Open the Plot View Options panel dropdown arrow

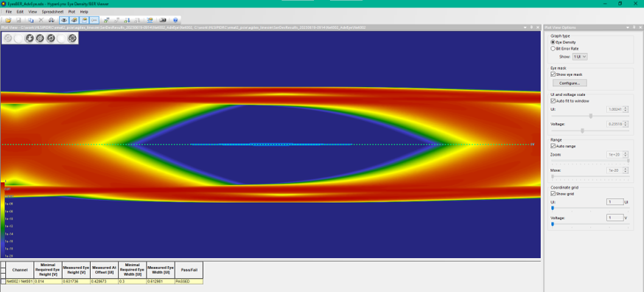[629, 27]
